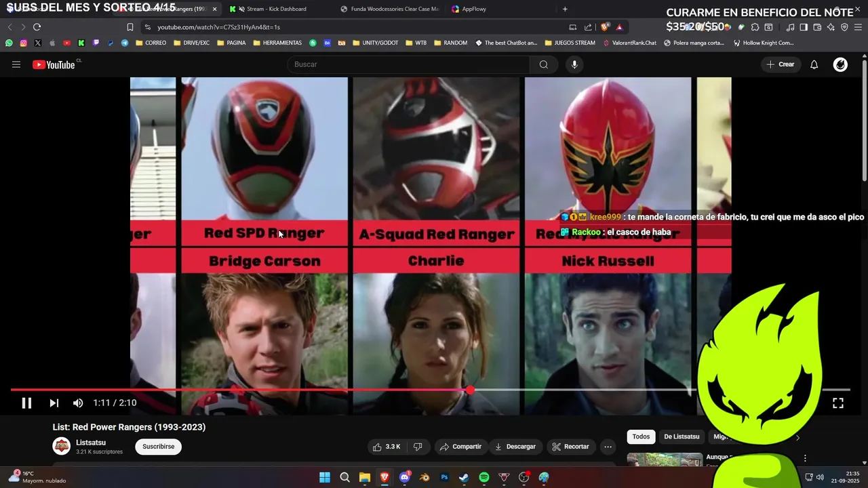Open the X (Twitter) bookmark icon
The image size is (868, 488).
point(37,43)
